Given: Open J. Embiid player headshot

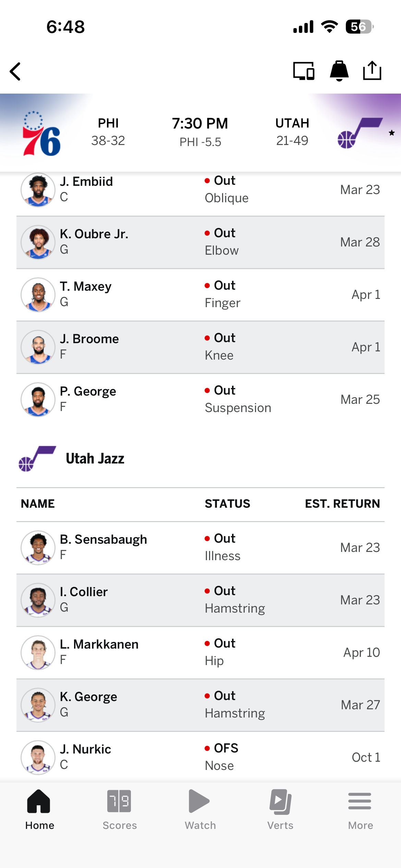Looking at the screenshot, I should pyautogui.click(x=38, y=190).
